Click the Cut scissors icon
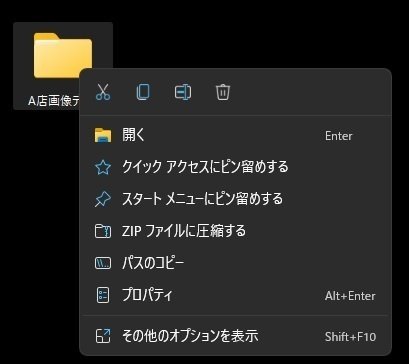The image size is (409, 364). pyautogui.click(x=103, y=92)
